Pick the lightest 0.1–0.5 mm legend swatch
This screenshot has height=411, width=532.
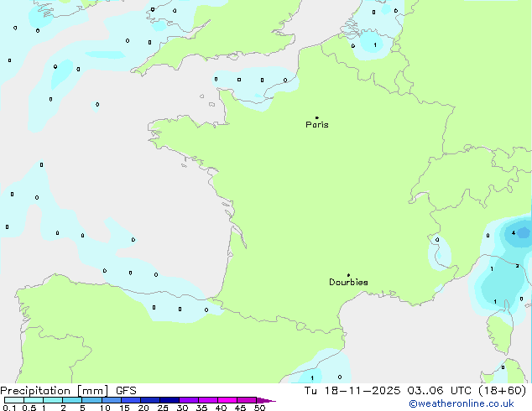coord(14,400)
